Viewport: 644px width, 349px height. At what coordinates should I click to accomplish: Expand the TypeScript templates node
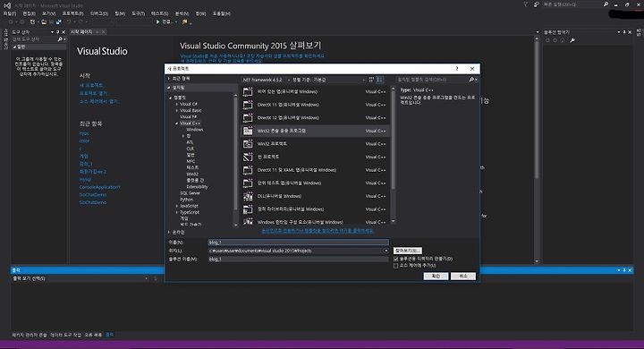(x=177, y=212)
